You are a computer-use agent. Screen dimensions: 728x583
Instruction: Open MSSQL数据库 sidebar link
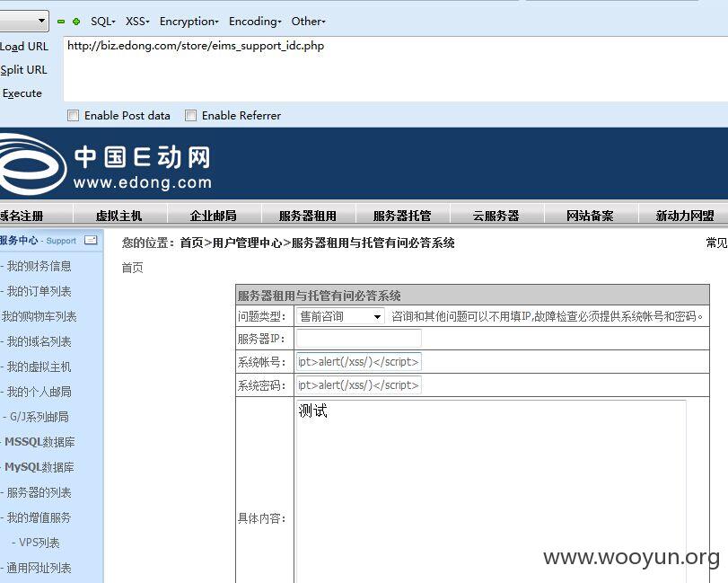[39, 442]
